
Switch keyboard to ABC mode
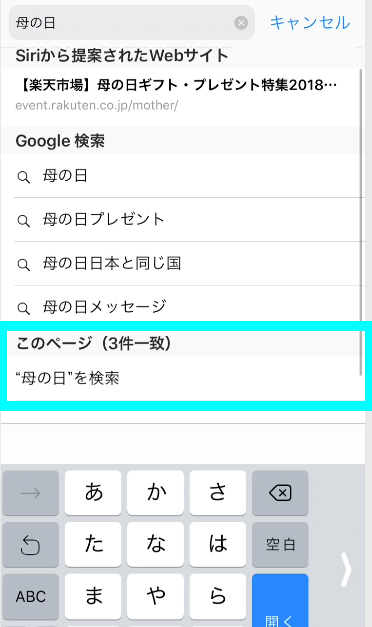coord(31,597)
